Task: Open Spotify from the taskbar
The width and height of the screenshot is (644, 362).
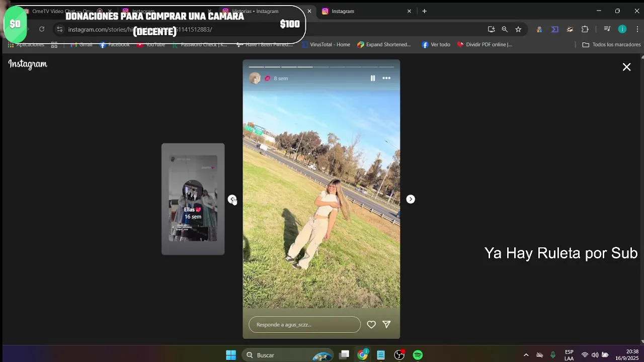Action: click(418, 355)
